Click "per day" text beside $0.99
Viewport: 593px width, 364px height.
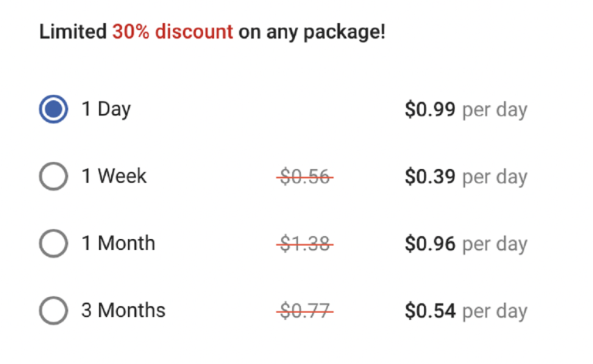494,110
